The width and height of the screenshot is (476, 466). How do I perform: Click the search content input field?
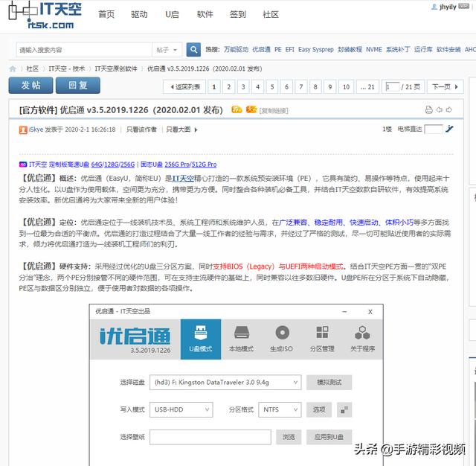click(x=84, y=50)
